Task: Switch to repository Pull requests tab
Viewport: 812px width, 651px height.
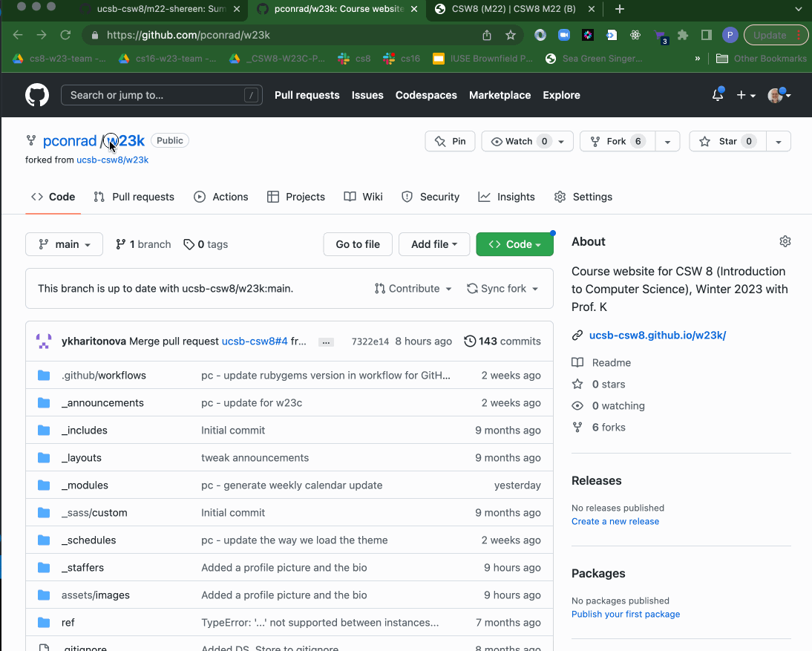Action: pyautogui.click(x=134, y=197)
